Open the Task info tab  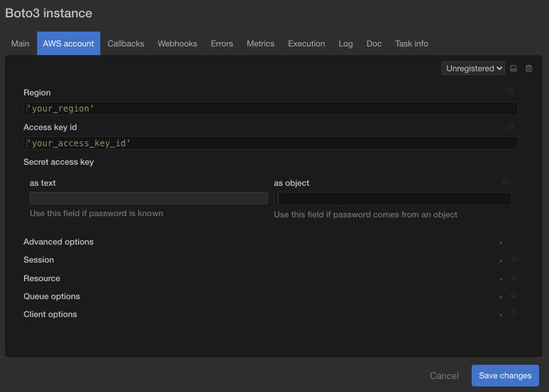pos(412,44)
